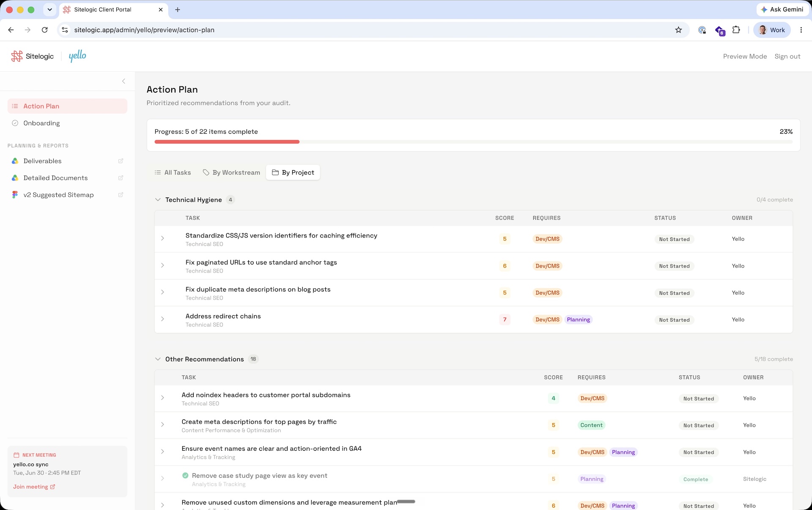Expand the Ensure event names GA4 row
The height and width of the screenshot is (510, 812).
pyautogui.click(x=162, y=452)
